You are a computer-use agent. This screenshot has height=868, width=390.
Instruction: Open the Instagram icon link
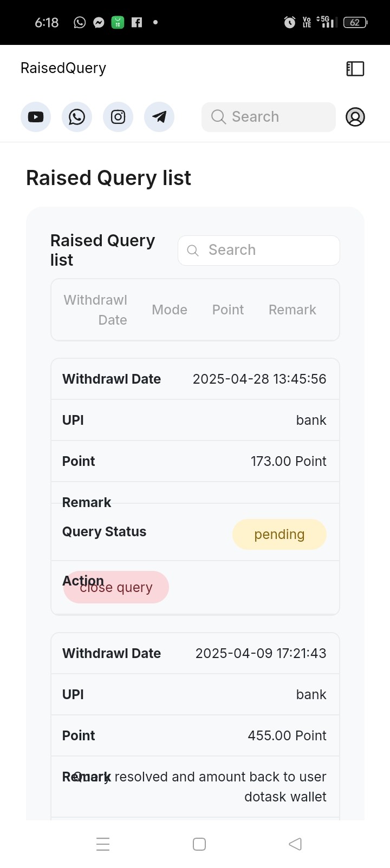(x=118, y=117)
